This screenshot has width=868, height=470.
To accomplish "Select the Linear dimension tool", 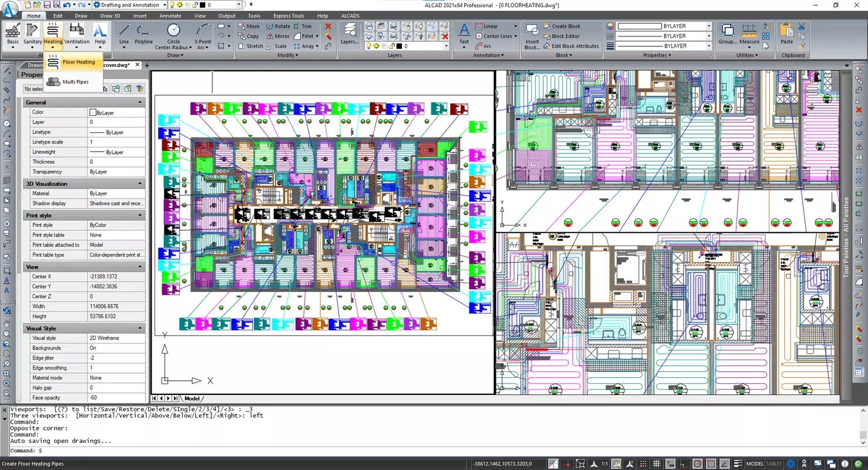I will [486, 26].
